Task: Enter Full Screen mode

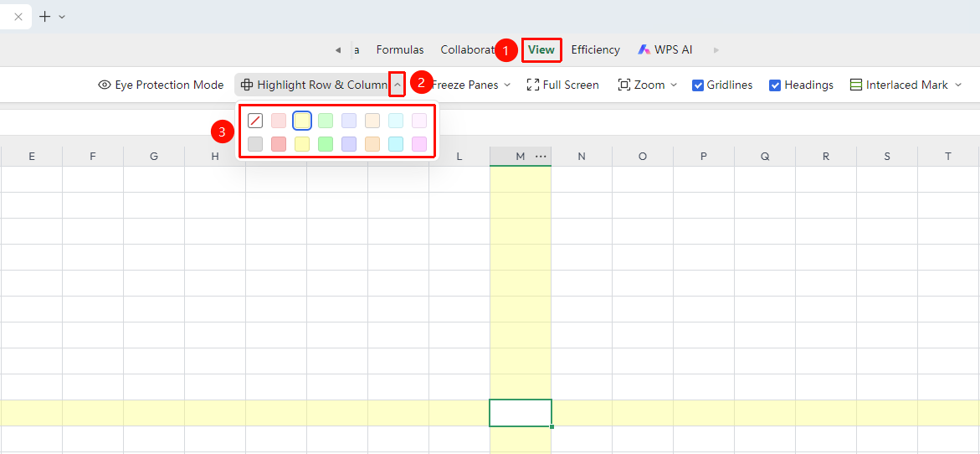Action: [563, 85]
